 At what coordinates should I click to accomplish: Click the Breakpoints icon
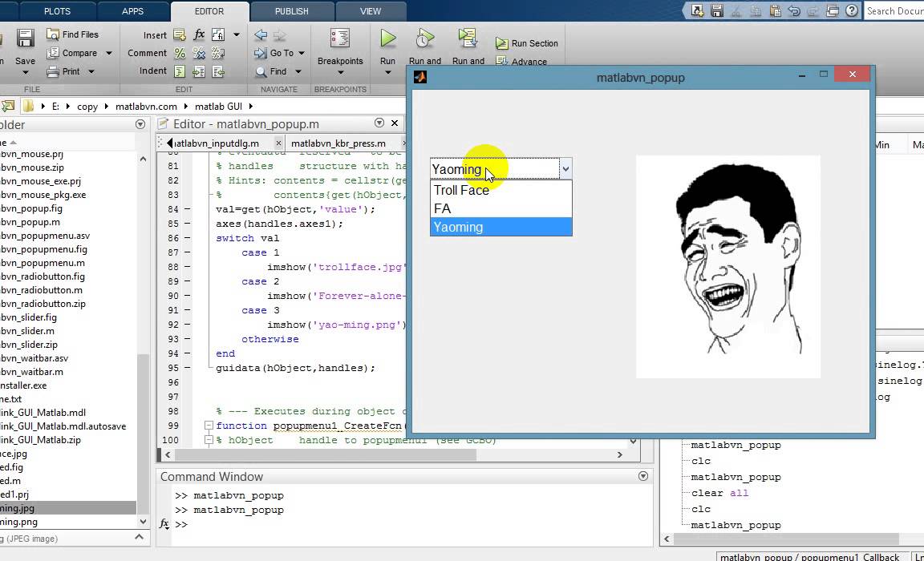[x=340, y=38]
